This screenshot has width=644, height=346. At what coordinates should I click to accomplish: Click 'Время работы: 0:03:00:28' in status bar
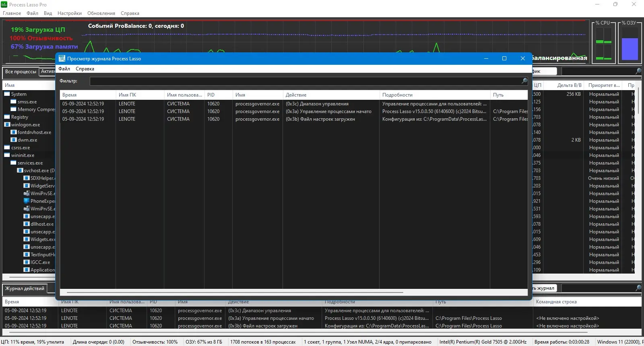(562, 342)
